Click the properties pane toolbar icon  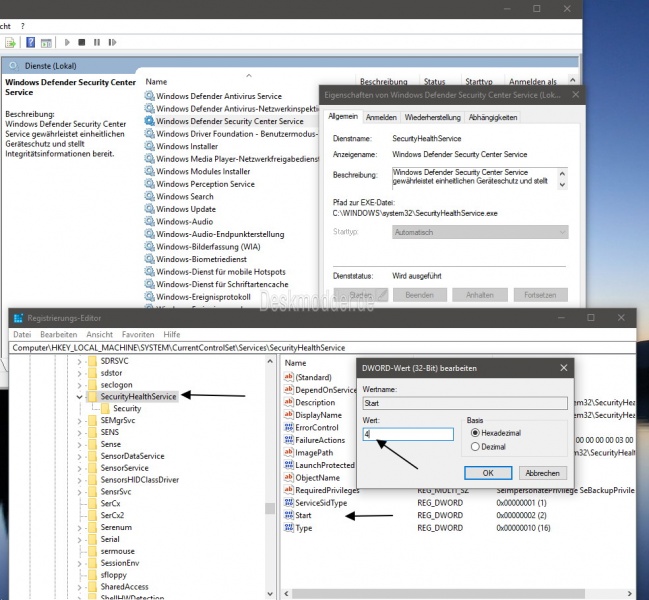pos(46,43)
